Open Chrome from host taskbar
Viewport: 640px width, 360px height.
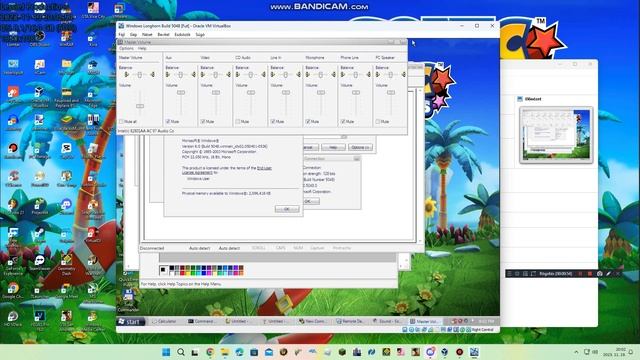210,352
